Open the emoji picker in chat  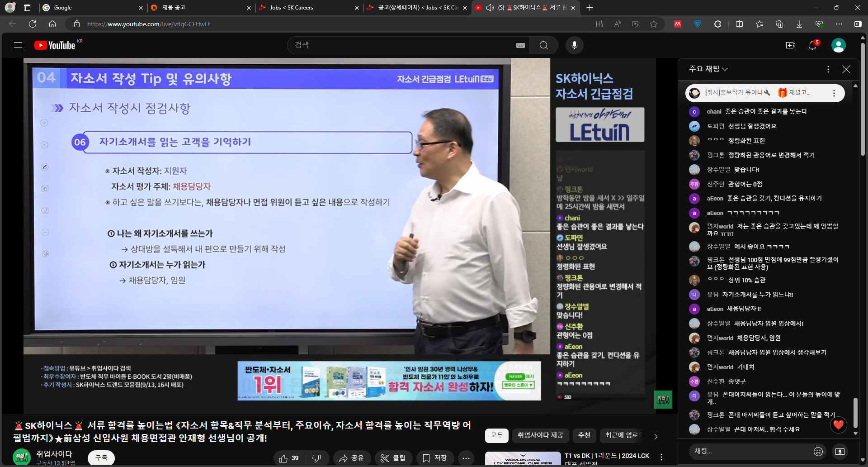pos(818,451)
